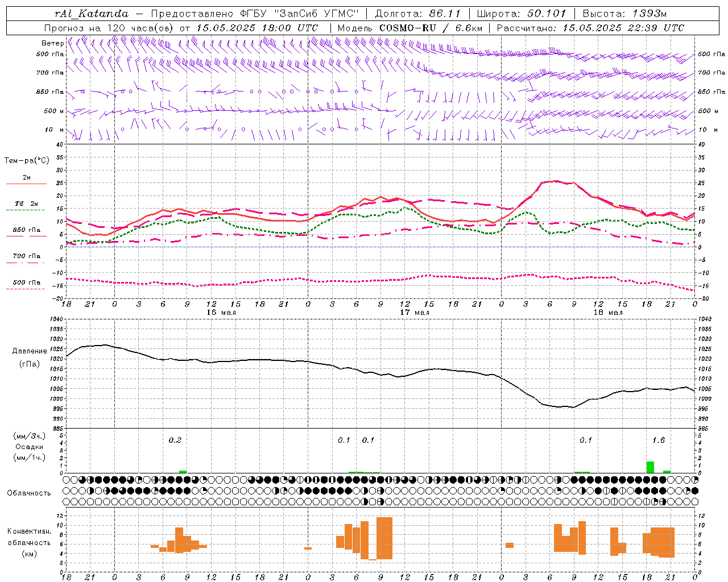Click the rAi_Katanda station title

click(x=92, y=14)
